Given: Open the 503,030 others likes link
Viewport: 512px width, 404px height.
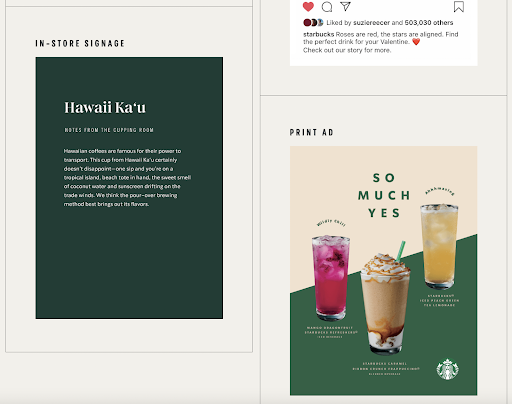Looking at the screenshot, I should click(x=429, y=23).
